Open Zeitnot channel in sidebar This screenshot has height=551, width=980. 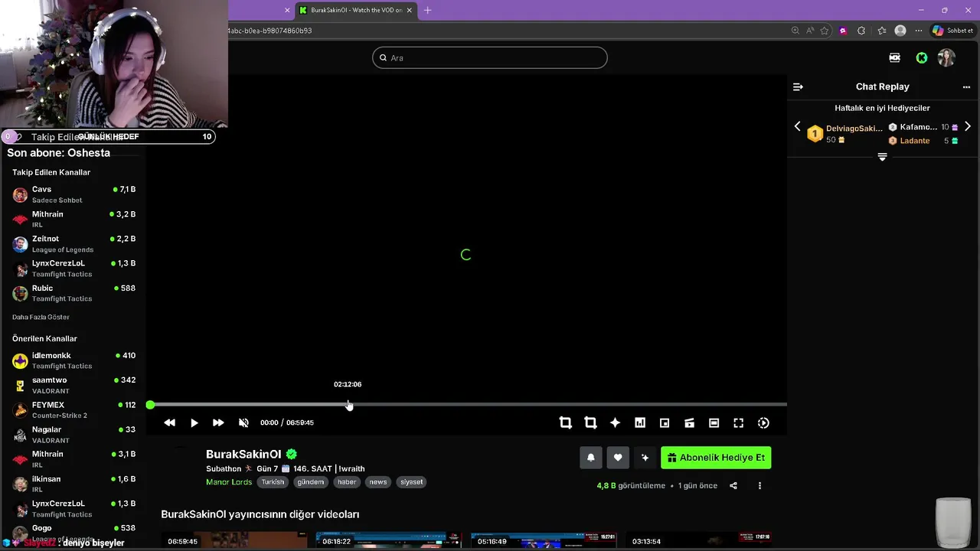point(73,244)
